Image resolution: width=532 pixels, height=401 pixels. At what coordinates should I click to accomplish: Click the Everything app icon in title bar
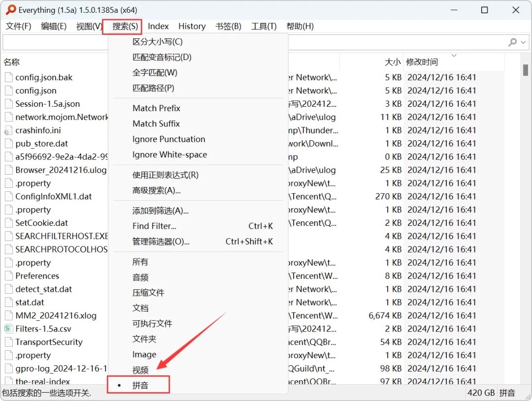click(x=11, y=10)
